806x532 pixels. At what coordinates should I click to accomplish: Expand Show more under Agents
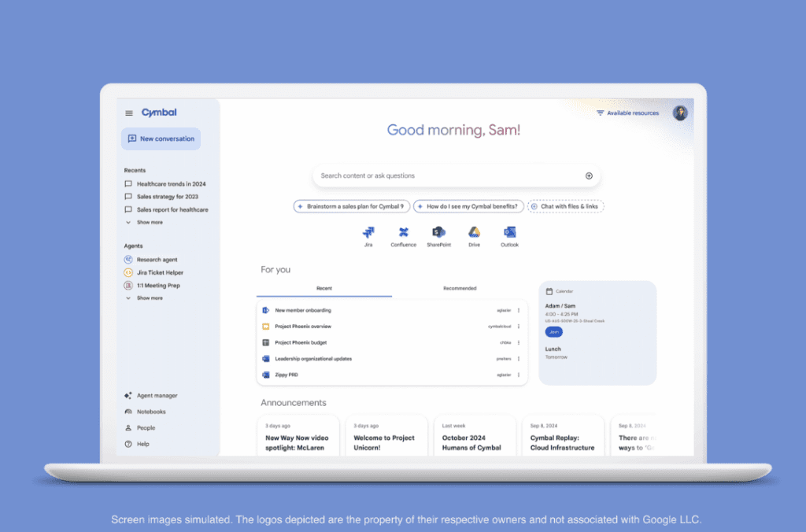(x=149, y=298)
